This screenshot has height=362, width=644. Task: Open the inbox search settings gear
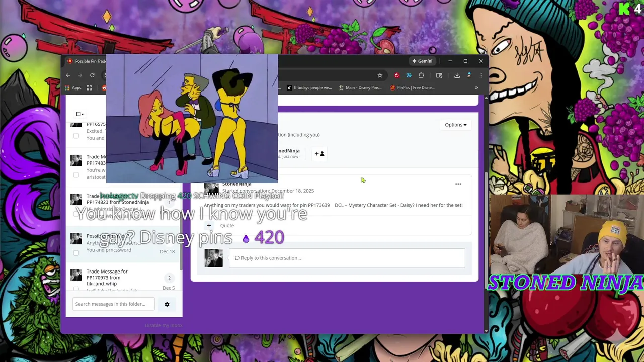pyautogui.click(x=167, y=304)
